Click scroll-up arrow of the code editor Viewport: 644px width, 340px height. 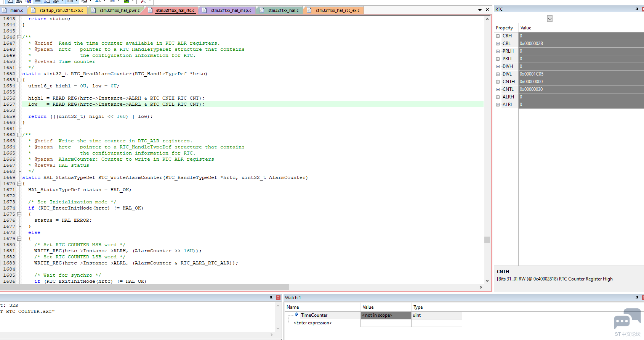click(x=487, y=19)
